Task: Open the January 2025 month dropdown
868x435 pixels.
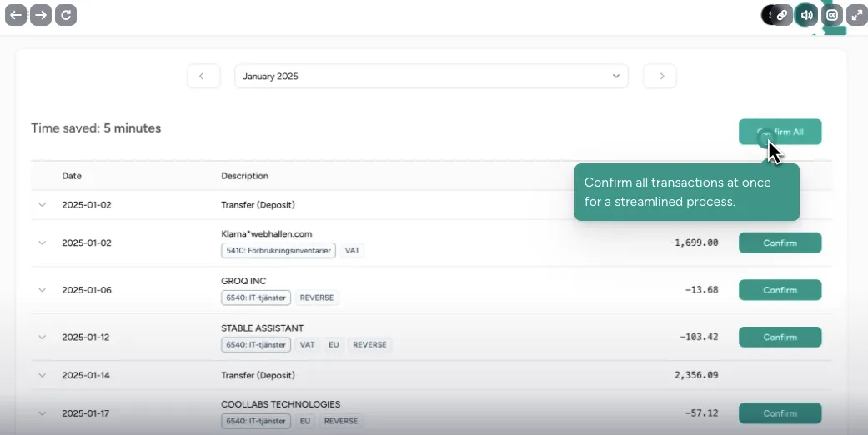Action: click(x=431, y=76)
